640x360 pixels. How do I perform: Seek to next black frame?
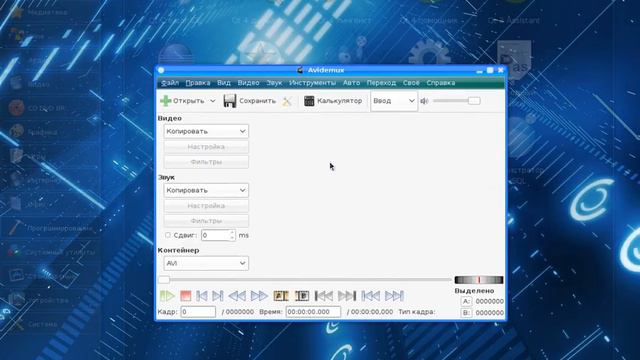[x=347, y=296]
